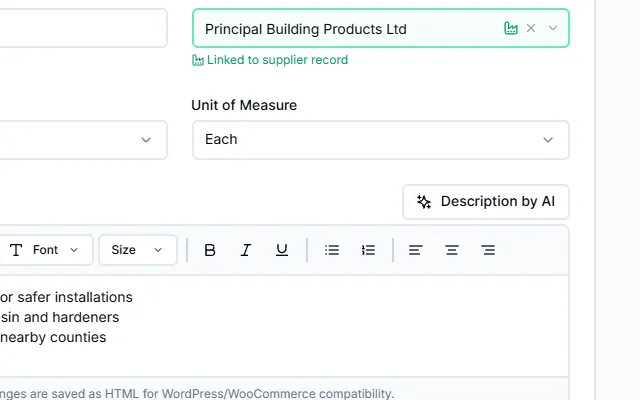Click the text line ending in sin and hardeners
Screen dimensions: 640x400
pos(60,317)
